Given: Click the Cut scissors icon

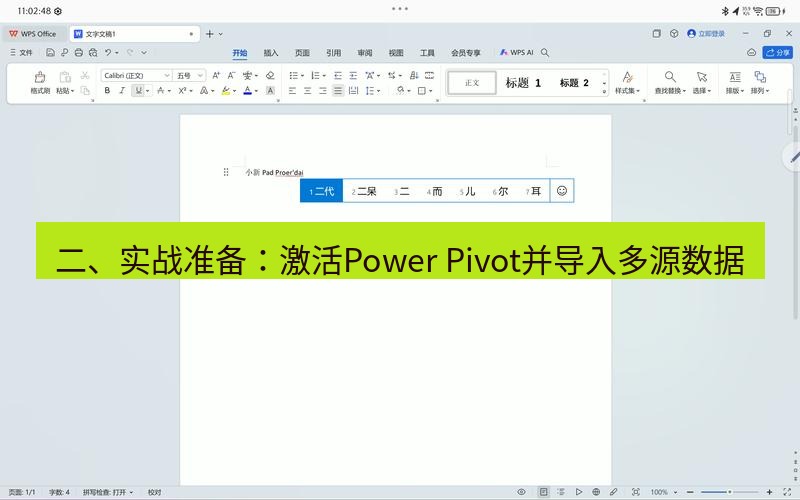Looking at the screenshot, I should pos(85,76).
